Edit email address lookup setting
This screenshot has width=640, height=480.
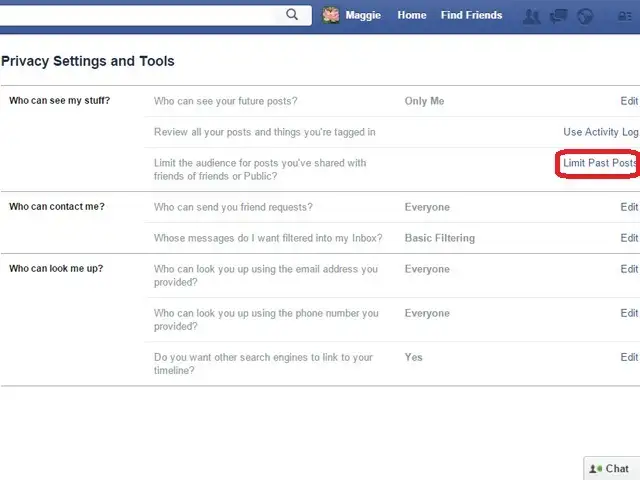tap(628, 269)
